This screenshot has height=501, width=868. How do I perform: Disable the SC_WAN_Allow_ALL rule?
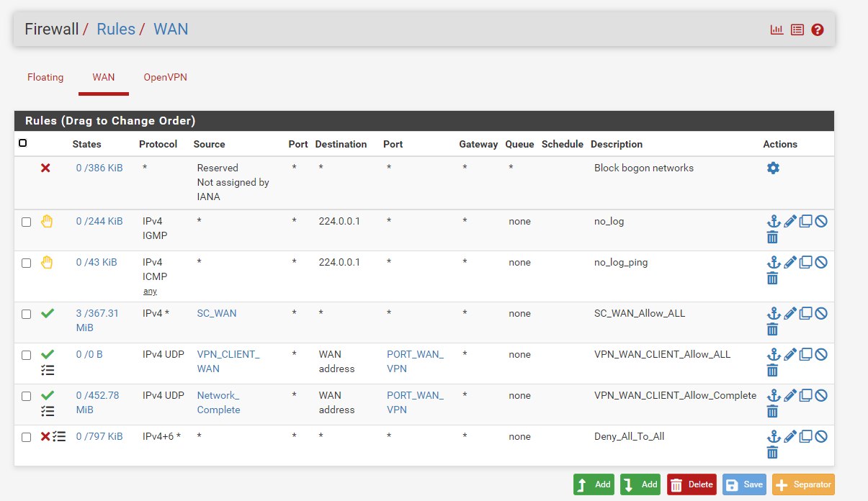coord(821,313)
